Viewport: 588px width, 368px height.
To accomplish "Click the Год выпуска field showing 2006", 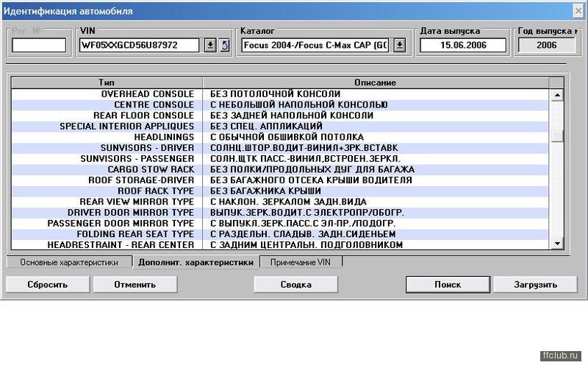I will pyautogui.click(x=546, y=46).
